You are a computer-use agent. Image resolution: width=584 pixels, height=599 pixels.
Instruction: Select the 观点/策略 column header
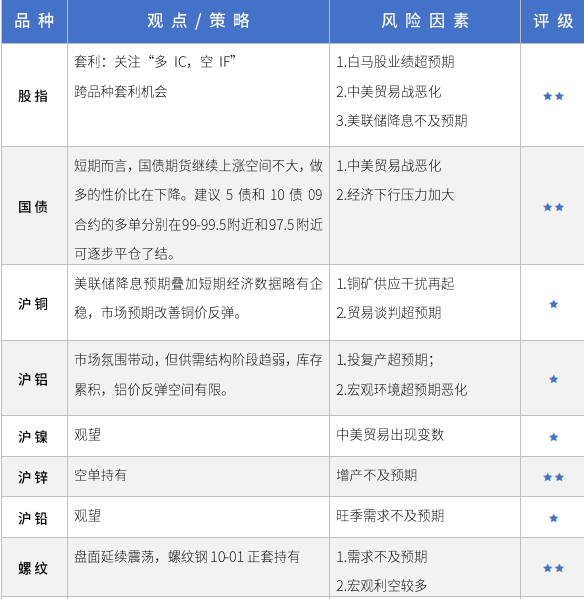coord(199,21)
